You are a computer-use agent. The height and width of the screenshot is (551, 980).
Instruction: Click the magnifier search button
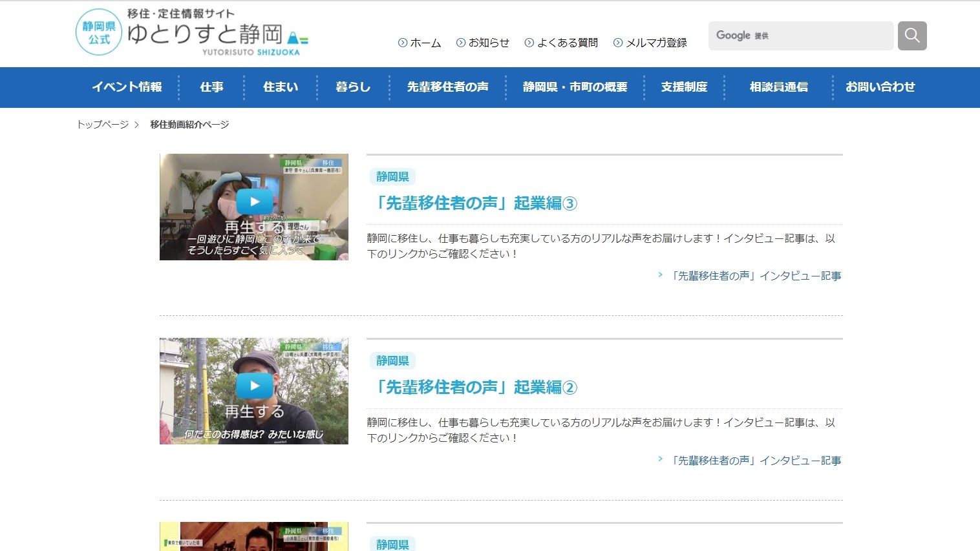click(x=912, y=36)
